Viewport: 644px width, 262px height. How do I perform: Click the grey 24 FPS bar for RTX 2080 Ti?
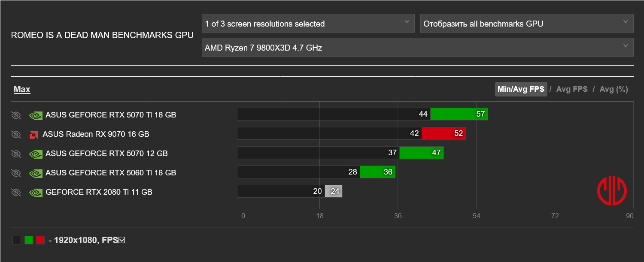[x=334, y=191]
